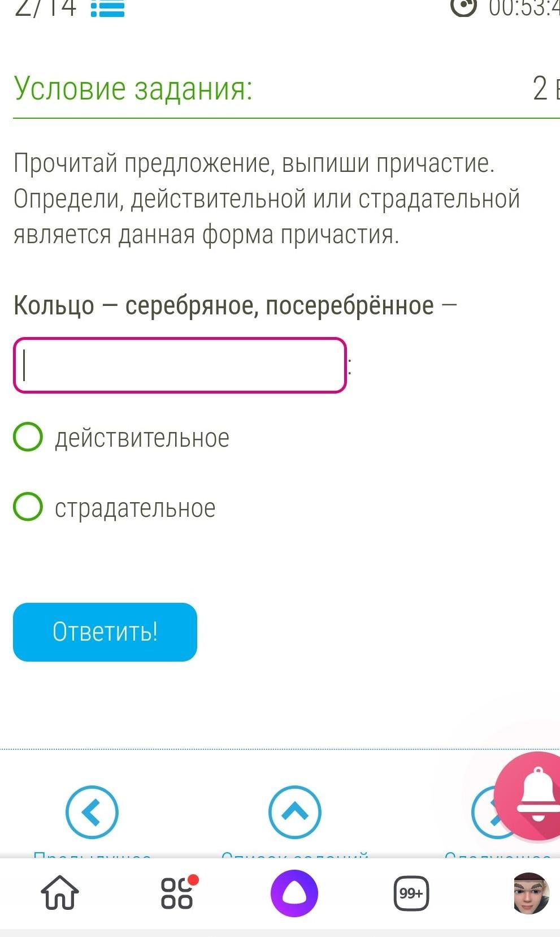The height and width of the screenshot is (937, 560).
Task: Launch the Alice voice assistant button
Action: pos(294,893)
